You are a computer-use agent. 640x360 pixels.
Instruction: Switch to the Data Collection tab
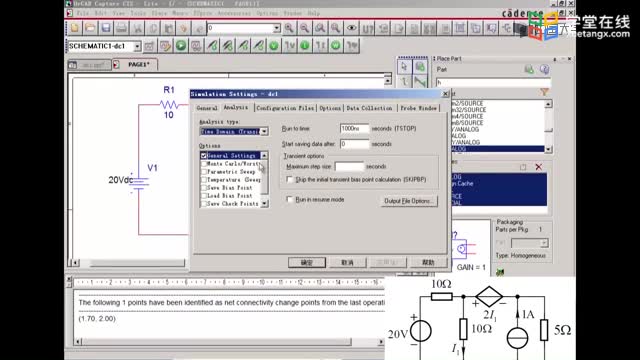click(x=369, y=108)
